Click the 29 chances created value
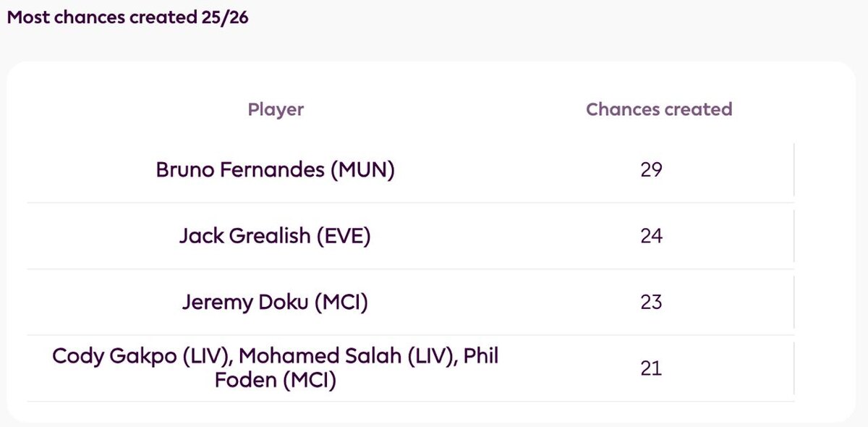 coord(651,170)
